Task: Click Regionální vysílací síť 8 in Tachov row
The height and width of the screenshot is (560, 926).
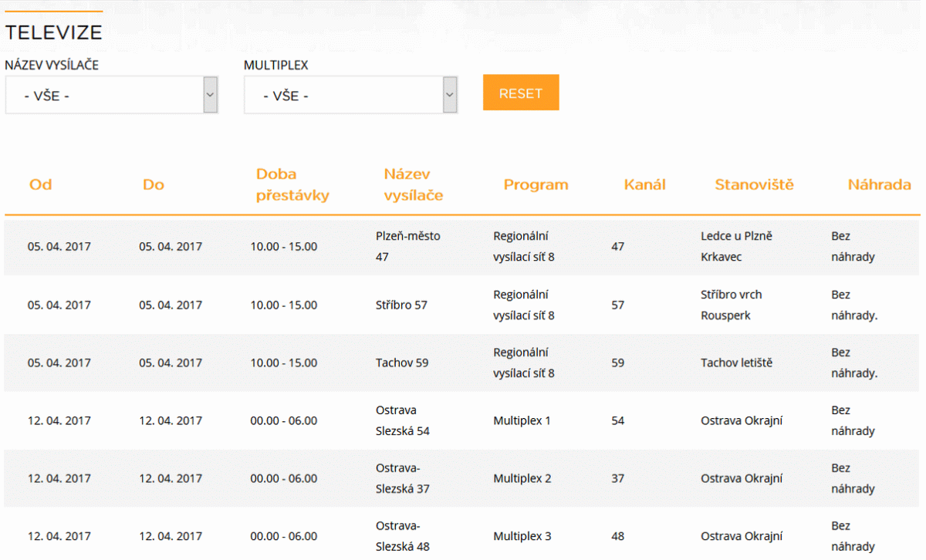Action: (524, 363)
